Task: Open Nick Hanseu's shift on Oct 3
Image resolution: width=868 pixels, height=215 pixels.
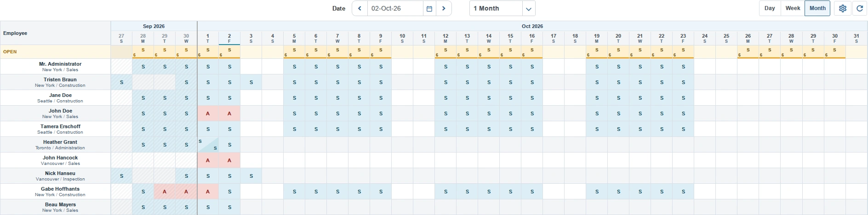Action: tap(251, 176)
